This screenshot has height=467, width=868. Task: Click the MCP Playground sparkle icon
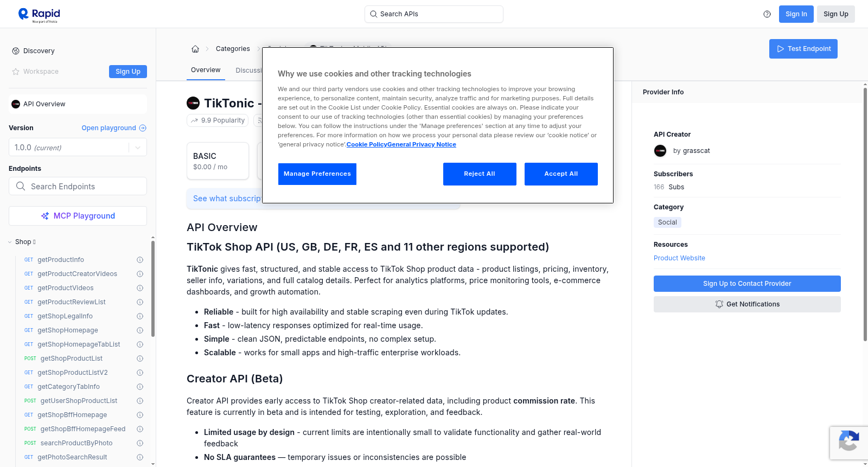[45, 216]
